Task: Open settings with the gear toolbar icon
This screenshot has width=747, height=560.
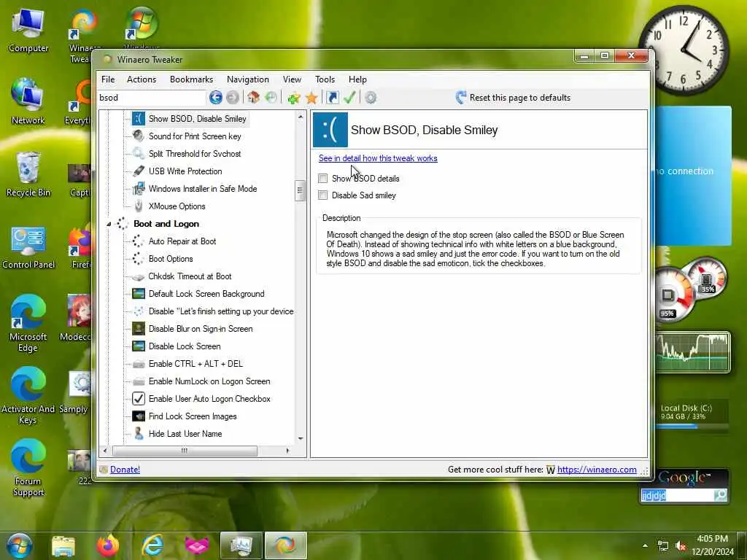Action: [x=371, y=98]
